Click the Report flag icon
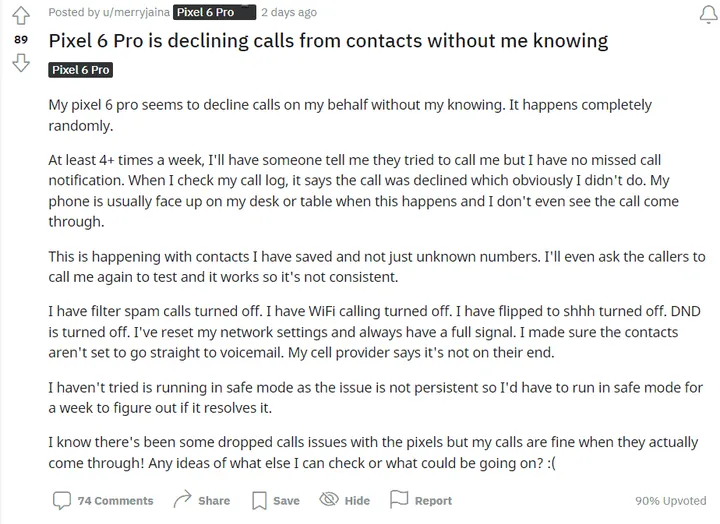The image size is (720, 524). pos(399,500)
